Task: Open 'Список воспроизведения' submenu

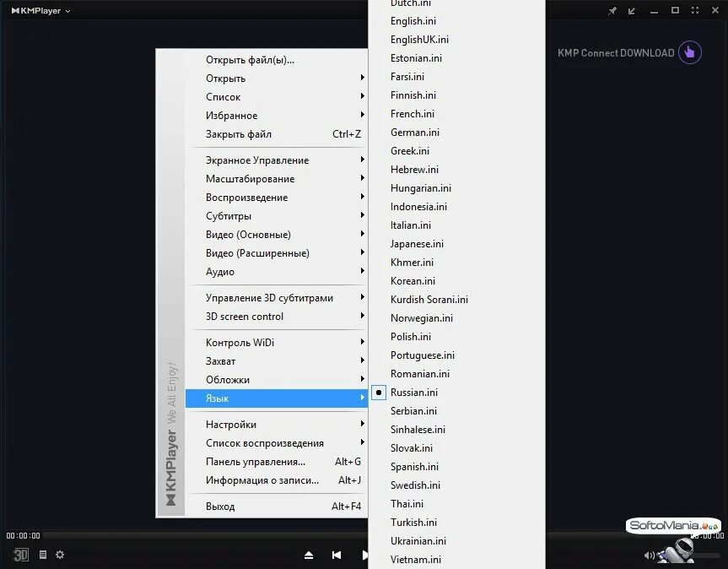Action: coord(276,442)
